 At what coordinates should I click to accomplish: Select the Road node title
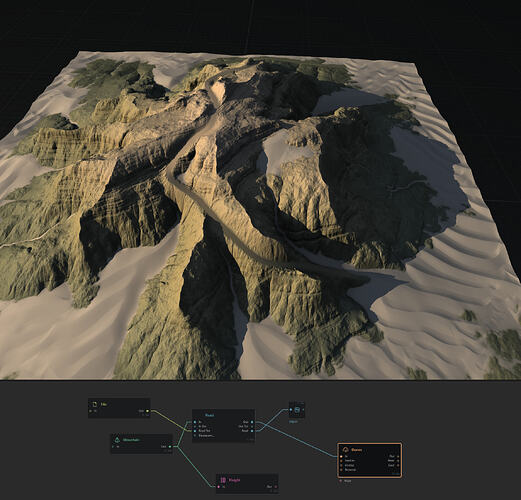tap(210, 415)
